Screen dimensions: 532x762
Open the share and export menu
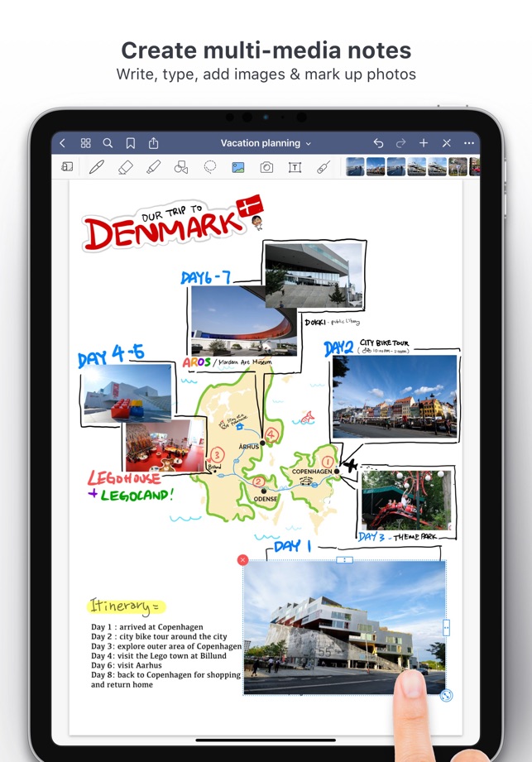point(154,143)
